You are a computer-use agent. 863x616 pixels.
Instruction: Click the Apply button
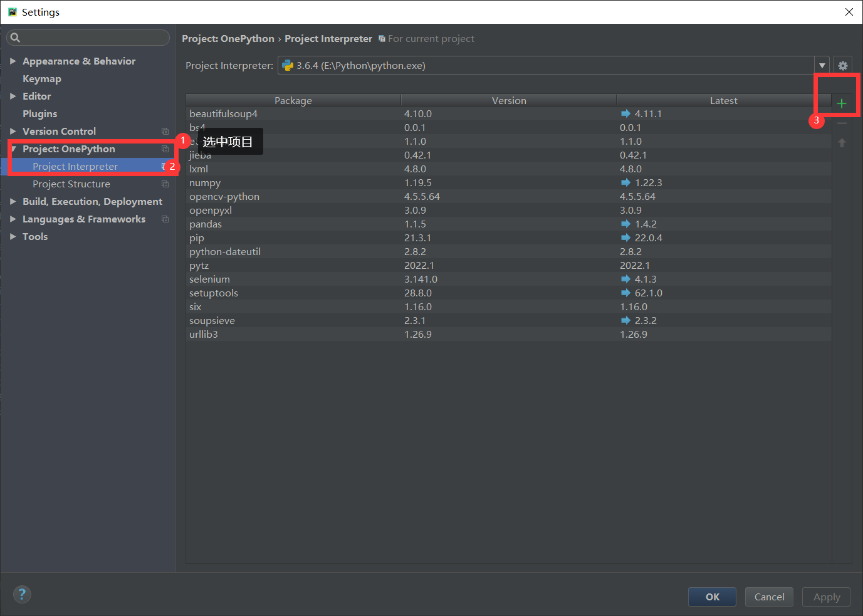[x=826, y=597]
